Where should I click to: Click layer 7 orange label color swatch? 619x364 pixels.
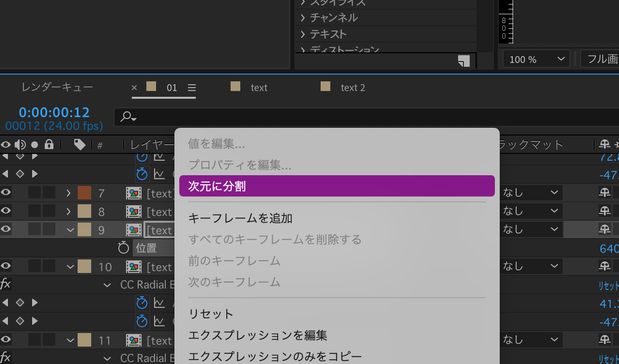click(x=84, y=193)
